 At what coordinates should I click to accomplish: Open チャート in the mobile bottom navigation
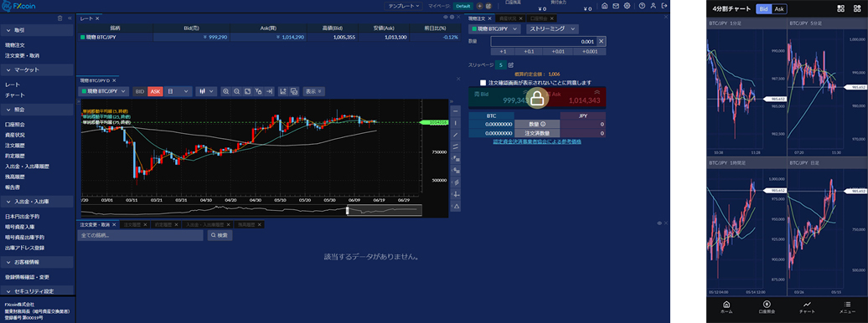(x=808, y=307)
